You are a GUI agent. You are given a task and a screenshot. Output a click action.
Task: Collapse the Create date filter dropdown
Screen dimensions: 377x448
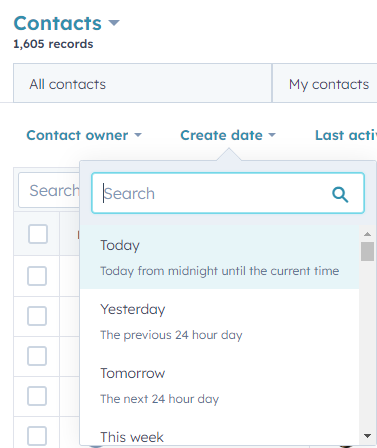tap(228, 135)
